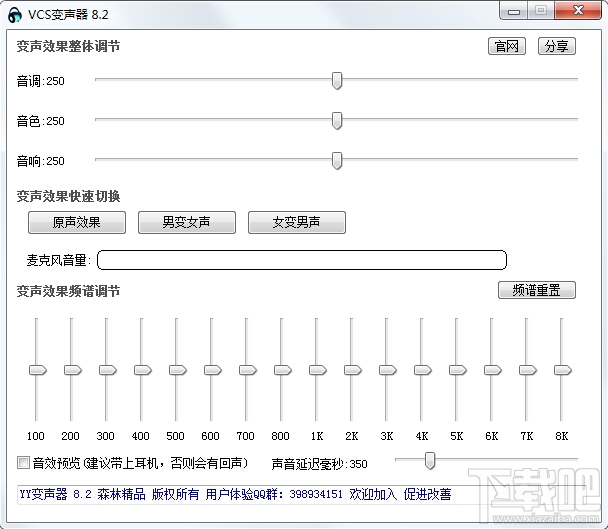The height and width of the screenshot is (529, 608).
Task: Switch to 女变男声 voice effect
Action: (297, 222)
